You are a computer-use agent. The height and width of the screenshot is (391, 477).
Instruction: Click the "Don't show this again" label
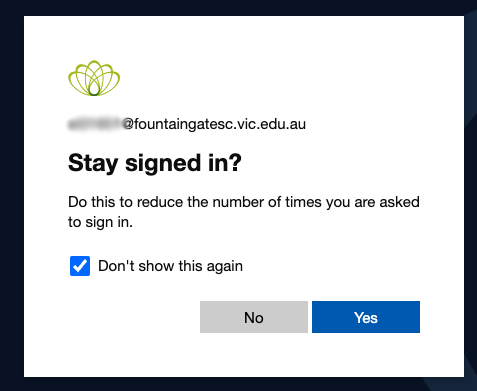click(x=170, y=266)
